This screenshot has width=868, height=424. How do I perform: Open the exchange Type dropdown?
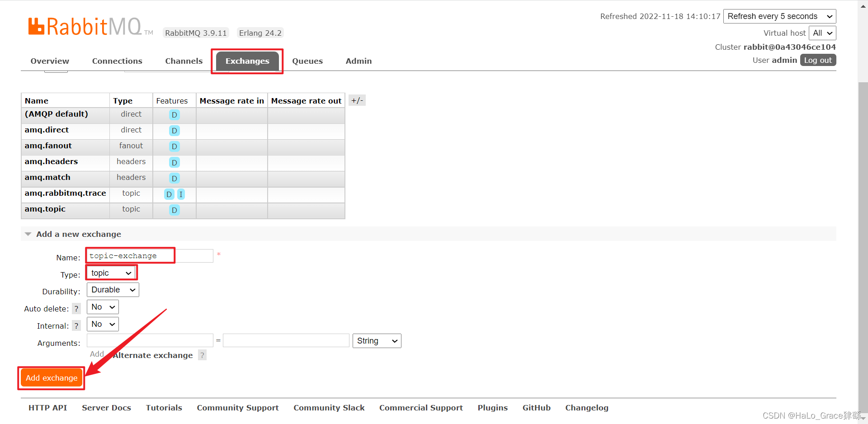point(111,273)
